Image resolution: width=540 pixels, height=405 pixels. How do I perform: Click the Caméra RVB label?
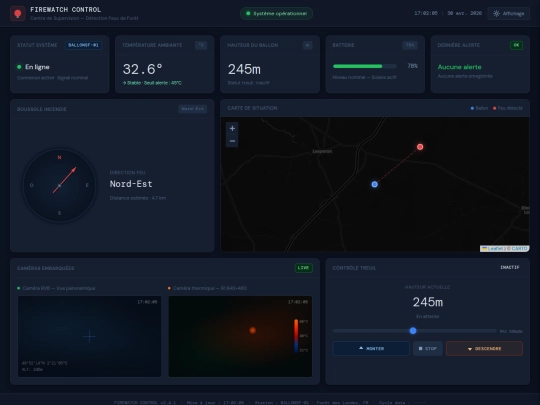(59, 288)
